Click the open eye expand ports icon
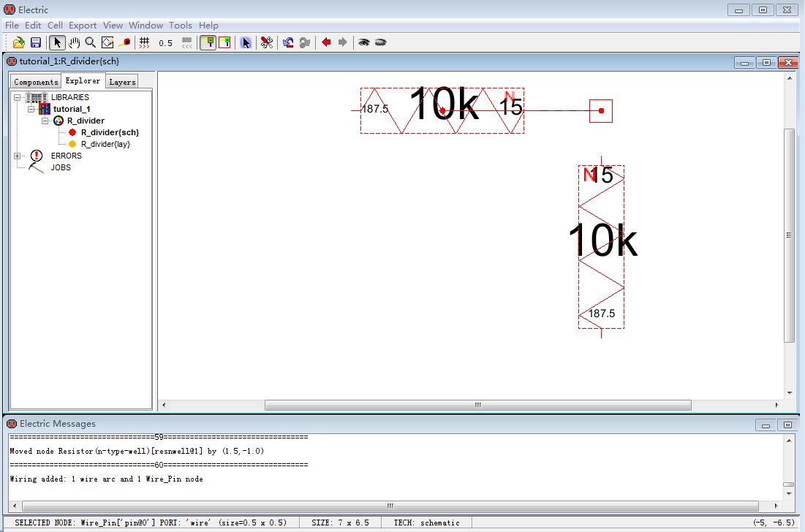The width and height of the screenshot is (805, 532). 363,42
